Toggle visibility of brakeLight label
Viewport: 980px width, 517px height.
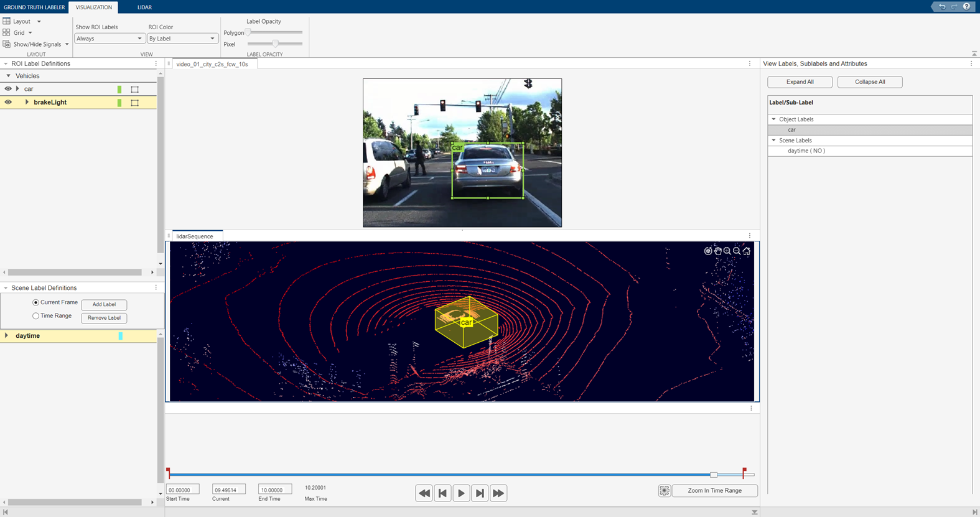click(8, 102)
